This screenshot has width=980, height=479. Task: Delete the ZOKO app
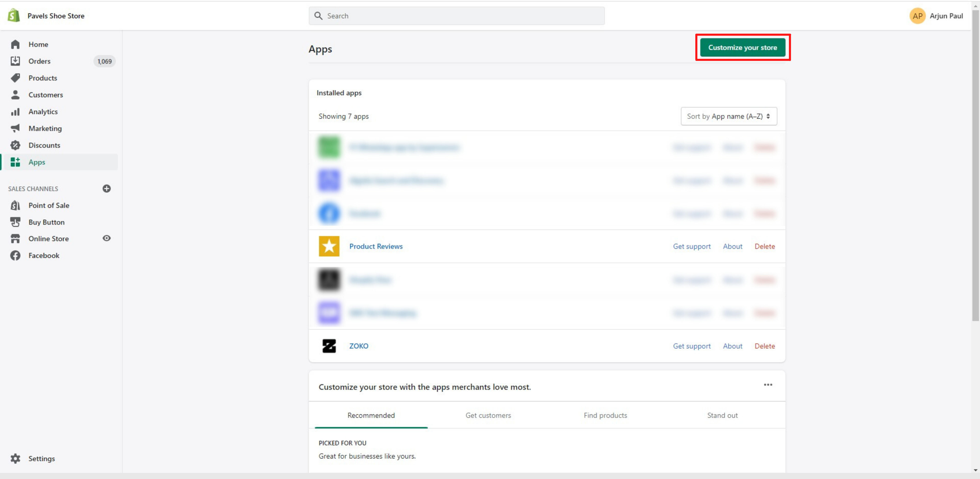click(765, 346)
